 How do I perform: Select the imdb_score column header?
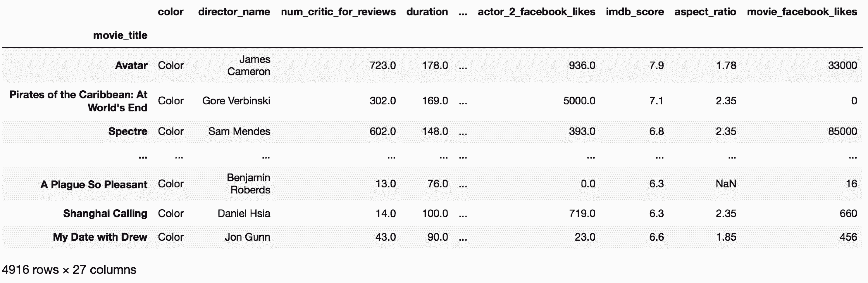634,12
